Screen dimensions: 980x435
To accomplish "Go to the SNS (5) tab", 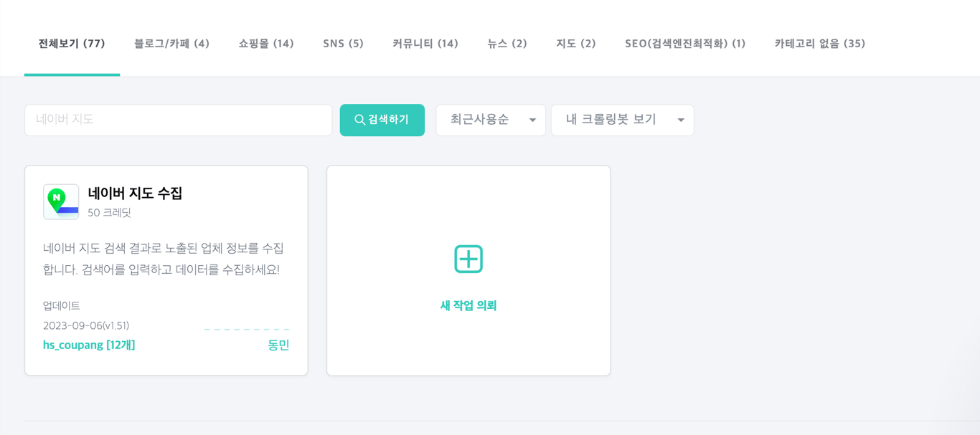I will point(343,44).
